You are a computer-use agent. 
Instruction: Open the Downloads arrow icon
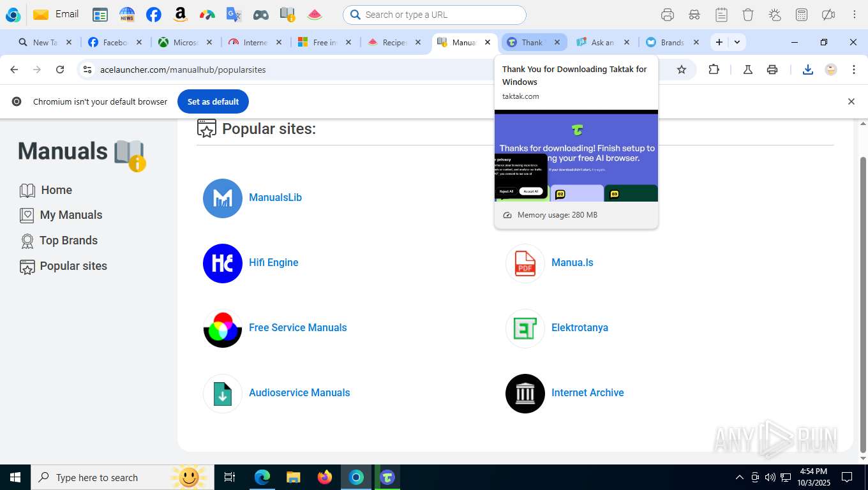(x=808, y=70)
